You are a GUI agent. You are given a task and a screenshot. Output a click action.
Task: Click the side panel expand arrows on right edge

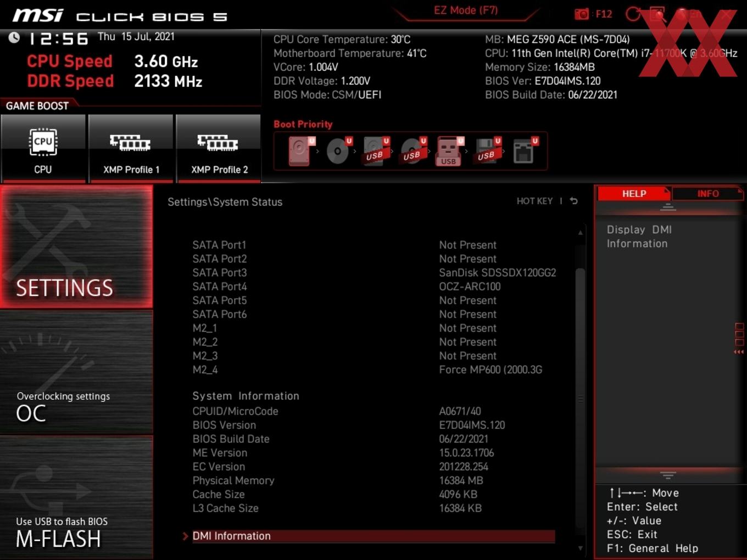(x=739, y=352)
